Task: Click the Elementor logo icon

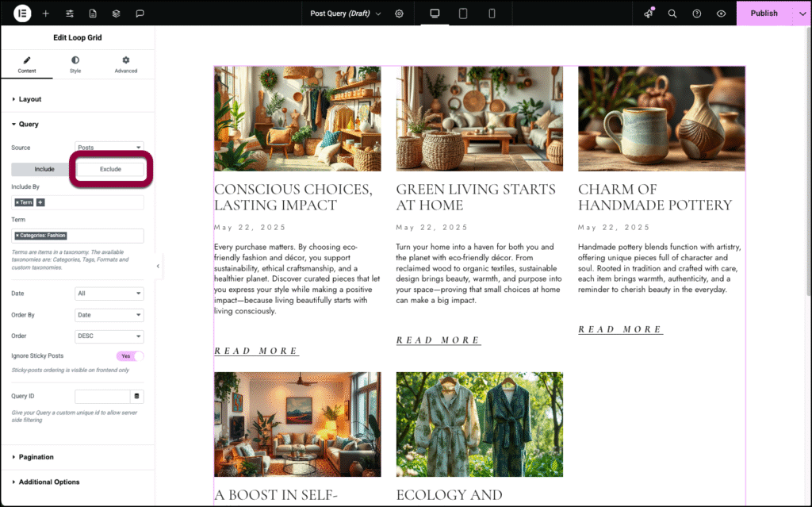Action: point(22,13)
